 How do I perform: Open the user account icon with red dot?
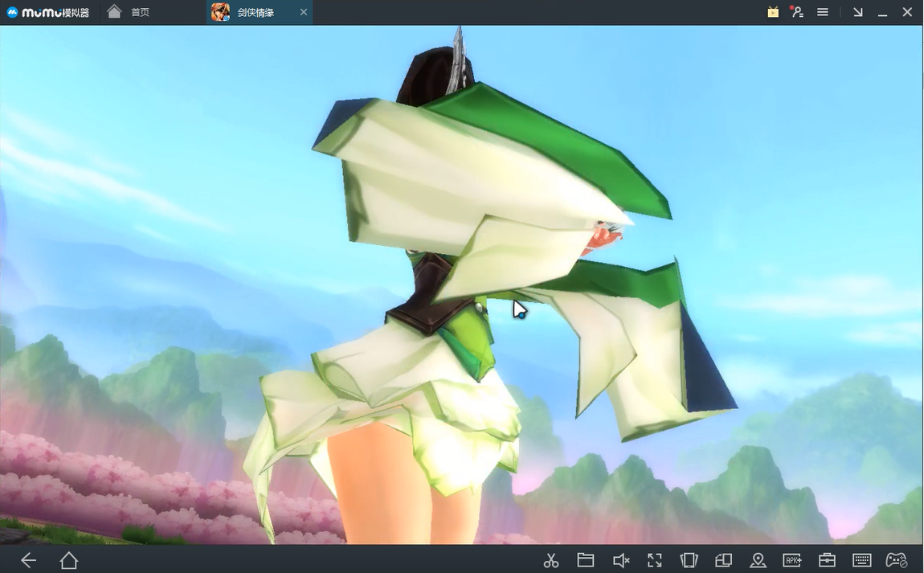(797, 12)
